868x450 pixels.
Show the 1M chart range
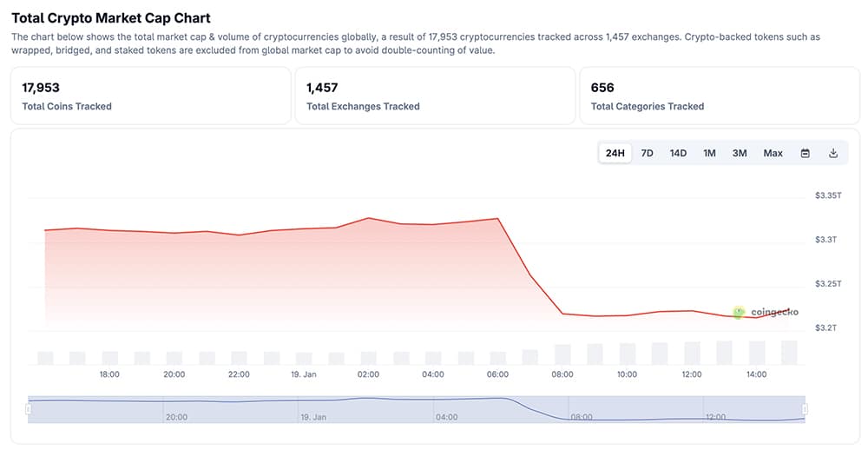click(x=709, y=153)
